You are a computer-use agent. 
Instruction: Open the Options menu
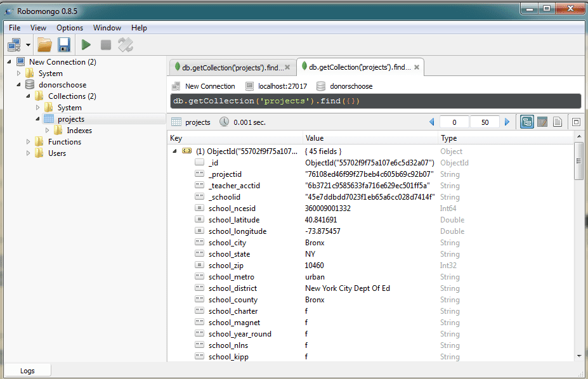pos(70,28)
